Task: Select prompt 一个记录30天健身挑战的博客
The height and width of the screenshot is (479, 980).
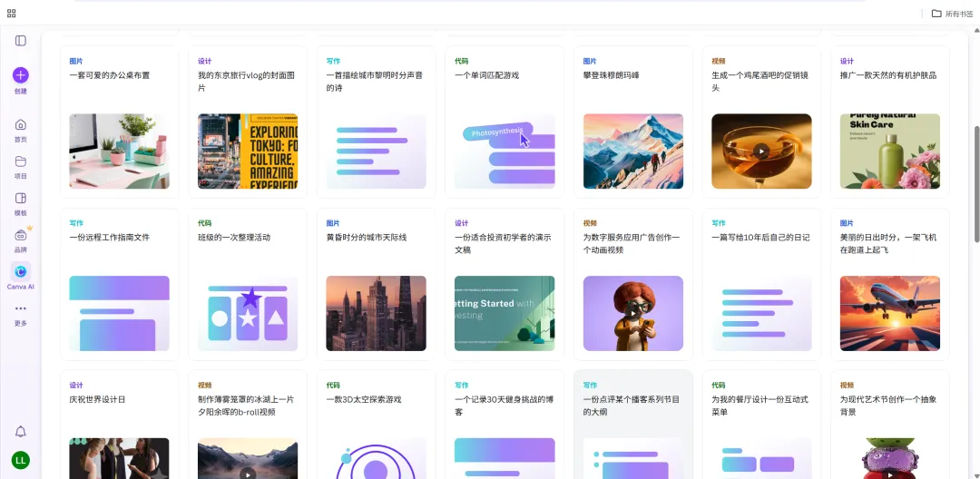Action: tap(503, 406)
